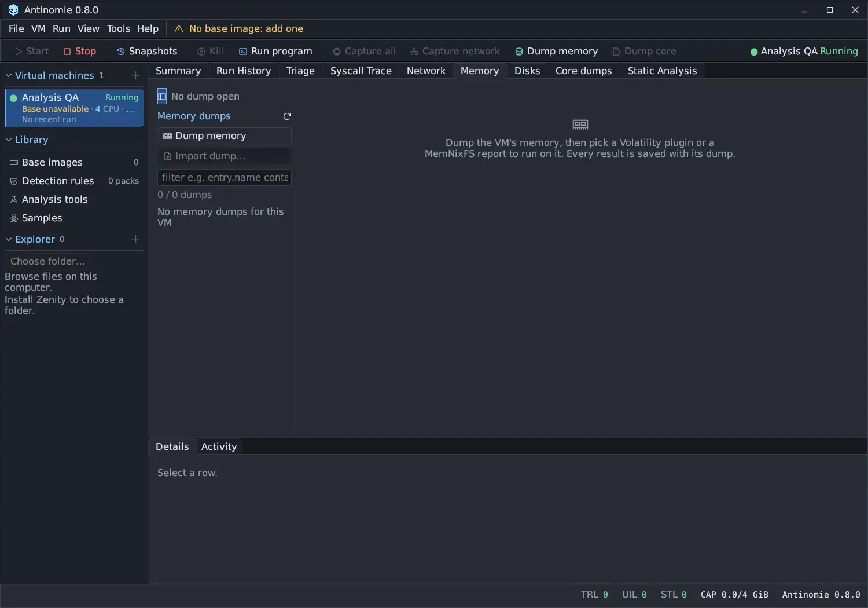The image size is (868, 608).
Task: Open Snapshots from the toolbar
Action: point(147,51)
